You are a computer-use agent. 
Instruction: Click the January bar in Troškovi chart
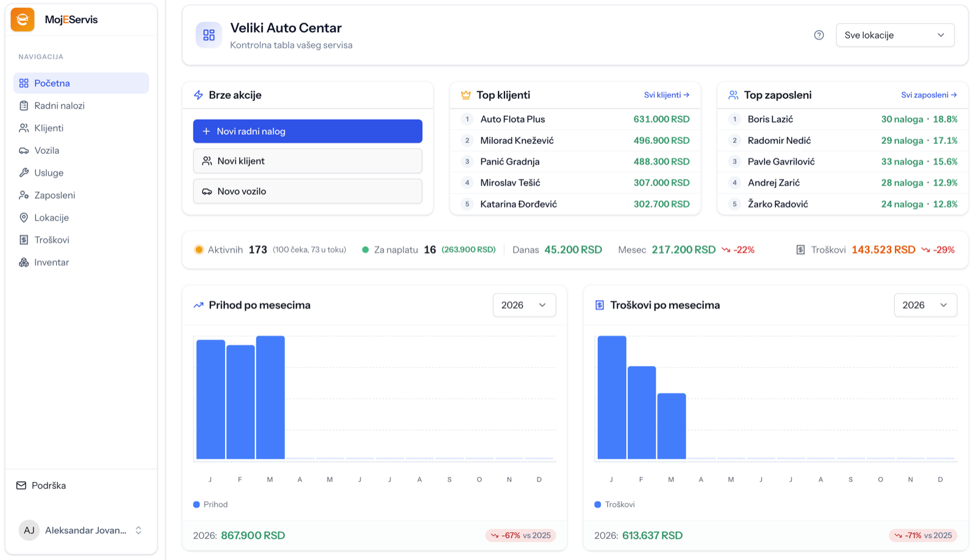tap(612, 397)
